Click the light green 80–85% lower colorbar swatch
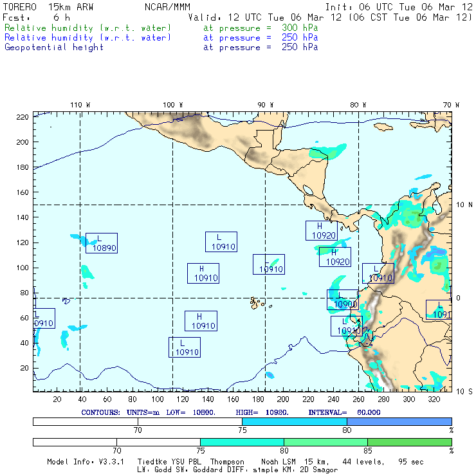 pyautogui.click(x=325, y=443)
